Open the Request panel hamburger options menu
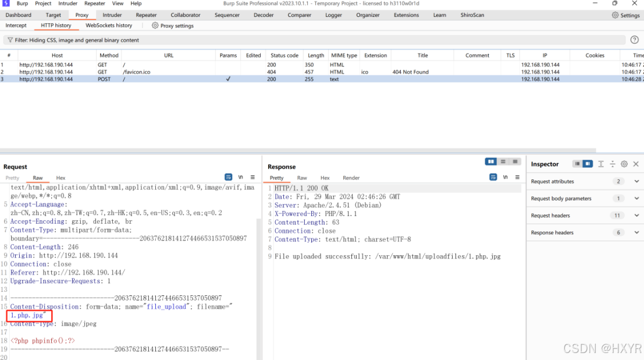The width and height of the screenshot is (644, 360). pyautogui.click(x=252, y=177)
